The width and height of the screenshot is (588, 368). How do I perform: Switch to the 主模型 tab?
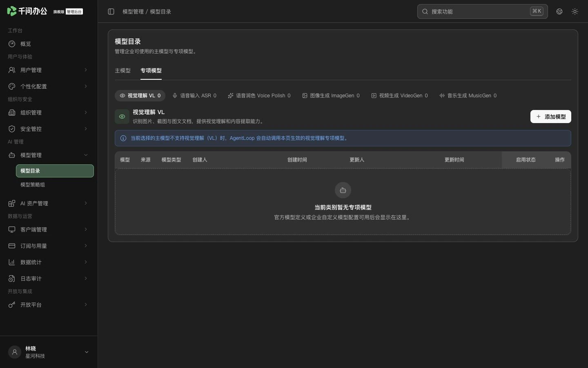(122, 71)
